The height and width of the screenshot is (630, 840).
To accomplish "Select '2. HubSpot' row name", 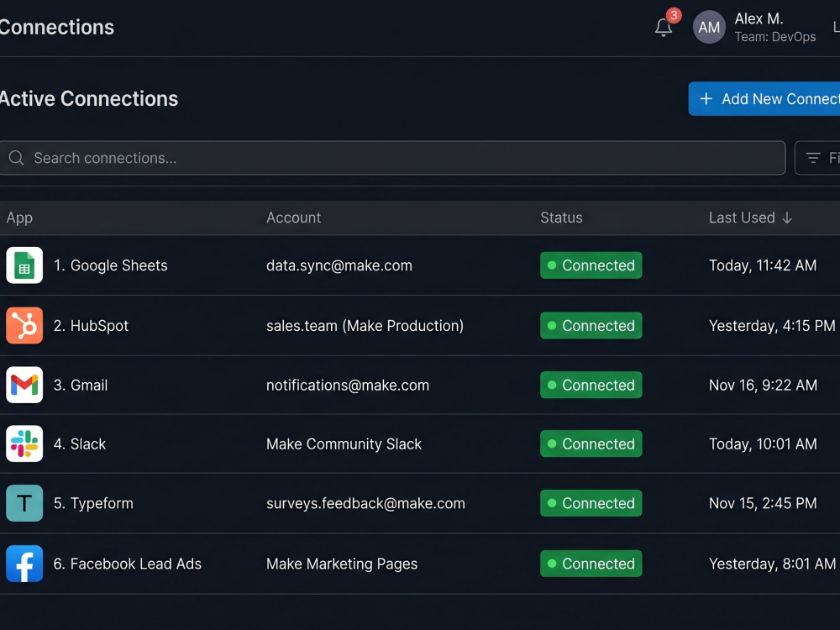I will pyautogui.click(x=91, y=326).
